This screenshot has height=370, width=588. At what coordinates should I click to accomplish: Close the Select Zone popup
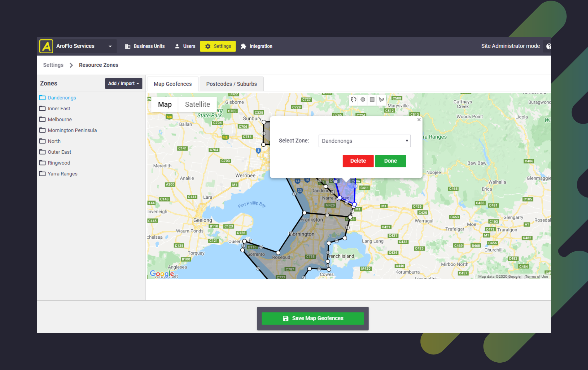(x=419, y=120)
